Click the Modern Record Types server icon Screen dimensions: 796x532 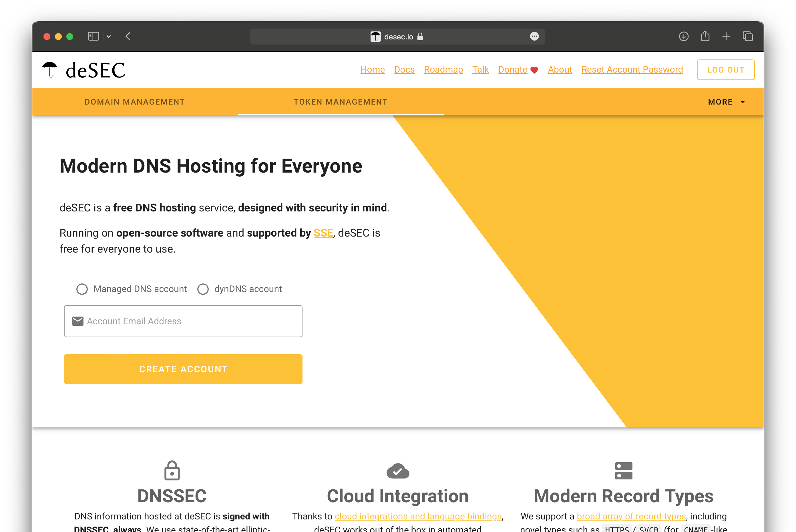(624, 471)
